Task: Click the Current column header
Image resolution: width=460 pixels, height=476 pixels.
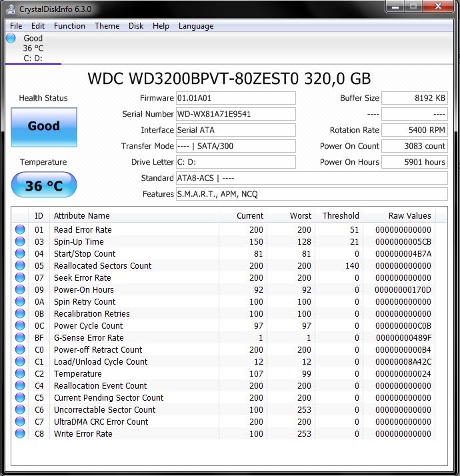Action: [x=243, y=216]
